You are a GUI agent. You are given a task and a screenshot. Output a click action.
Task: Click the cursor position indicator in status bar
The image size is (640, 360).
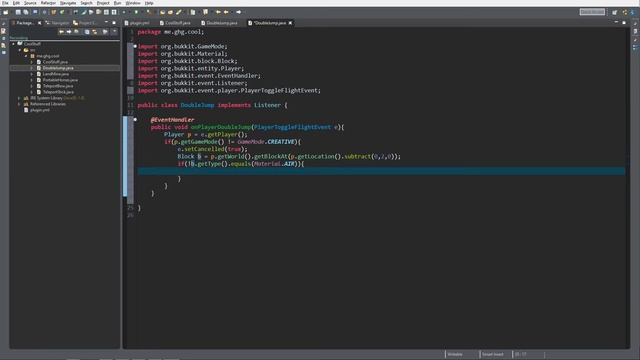click(x=521, y=354)
